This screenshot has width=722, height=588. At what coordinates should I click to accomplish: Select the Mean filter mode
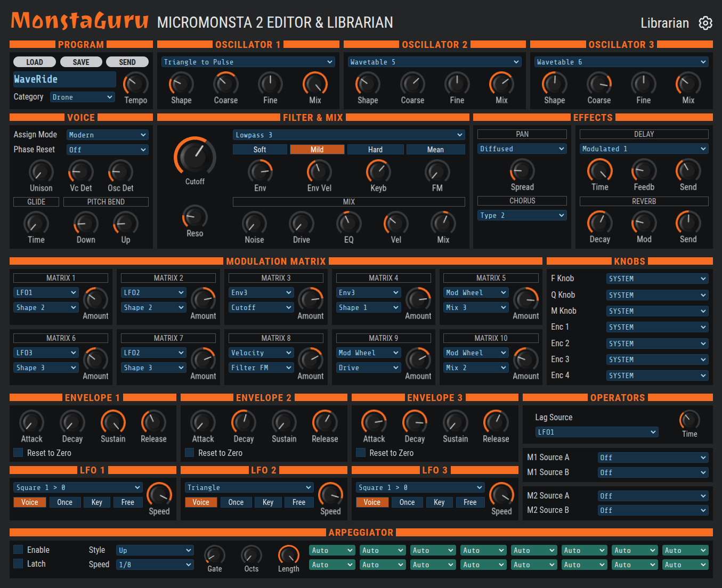[435, 150]
